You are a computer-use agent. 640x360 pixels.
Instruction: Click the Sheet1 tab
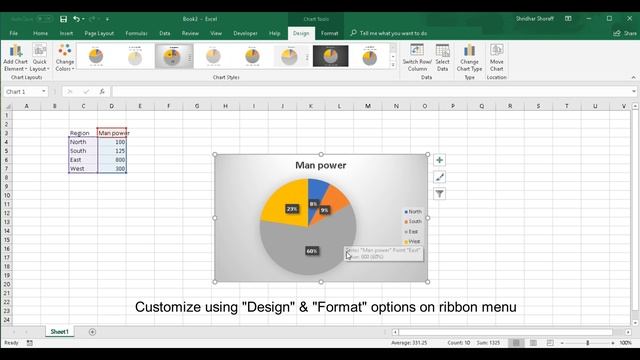(x=60, y=332)
